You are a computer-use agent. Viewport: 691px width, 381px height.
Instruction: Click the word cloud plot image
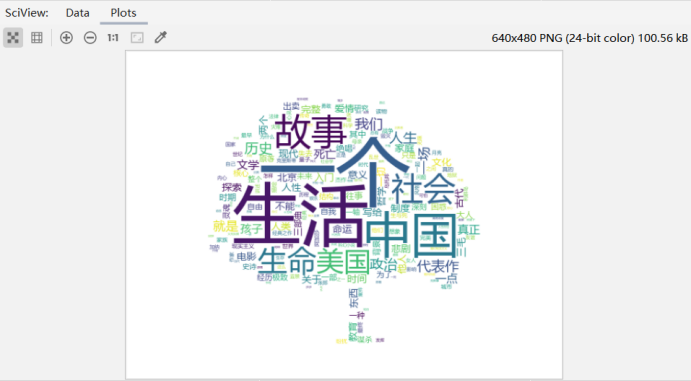(344, 215)
